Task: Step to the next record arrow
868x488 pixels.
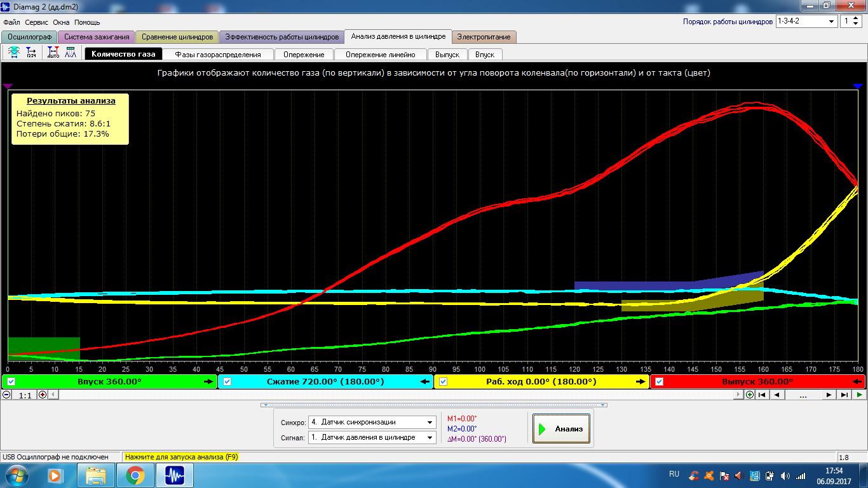Action: click(x=829, y=395)
